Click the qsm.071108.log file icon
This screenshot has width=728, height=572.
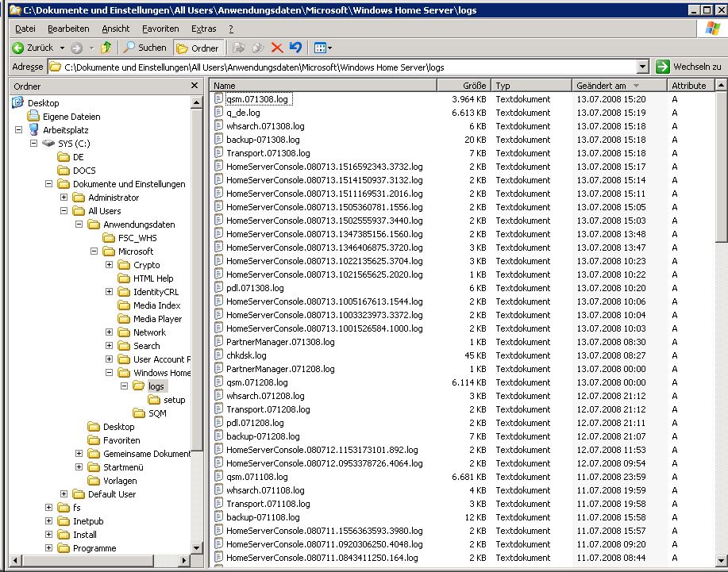click(218, 477)
